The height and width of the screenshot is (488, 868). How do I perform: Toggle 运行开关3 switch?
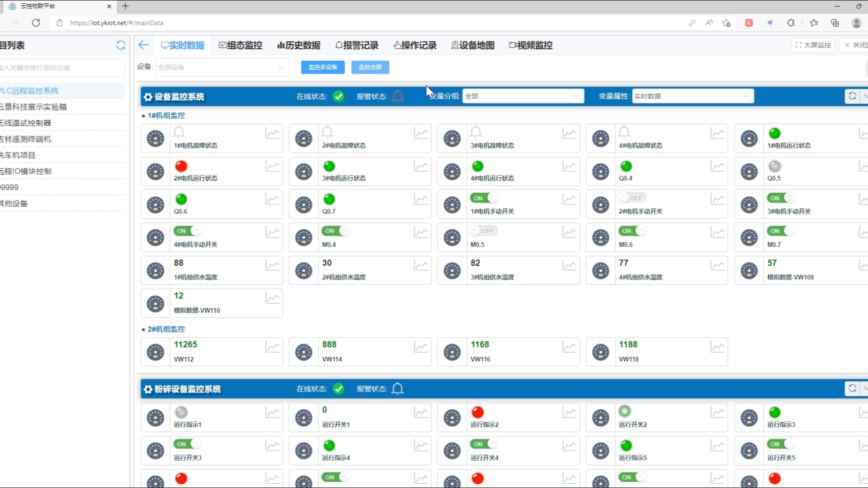tap(187, 444)
